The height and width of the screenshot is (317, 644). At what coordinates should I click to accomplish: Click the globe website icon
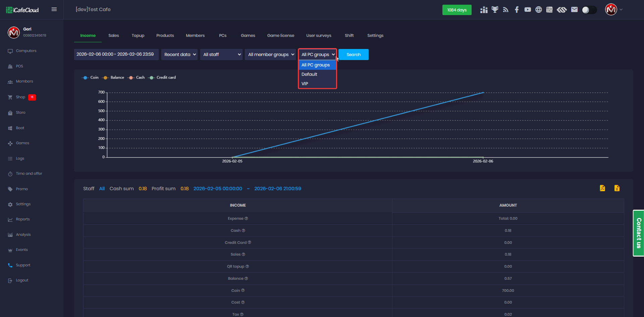point(538,10)
